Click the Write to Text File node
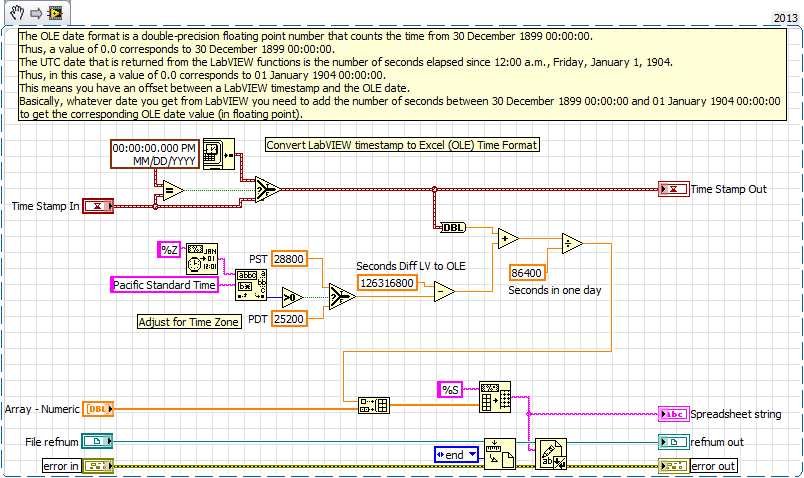 [x=550, y=453]
